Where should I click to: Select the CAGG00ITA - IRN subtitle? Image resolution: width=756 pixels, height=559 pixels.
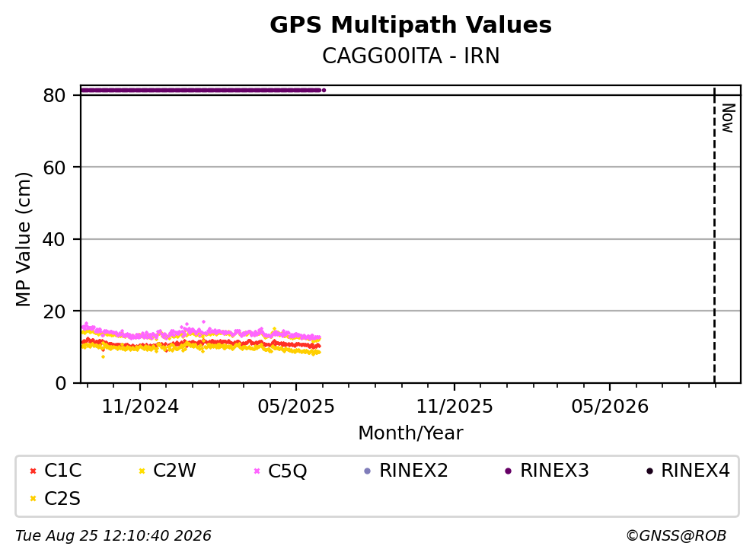coord(410,56)
